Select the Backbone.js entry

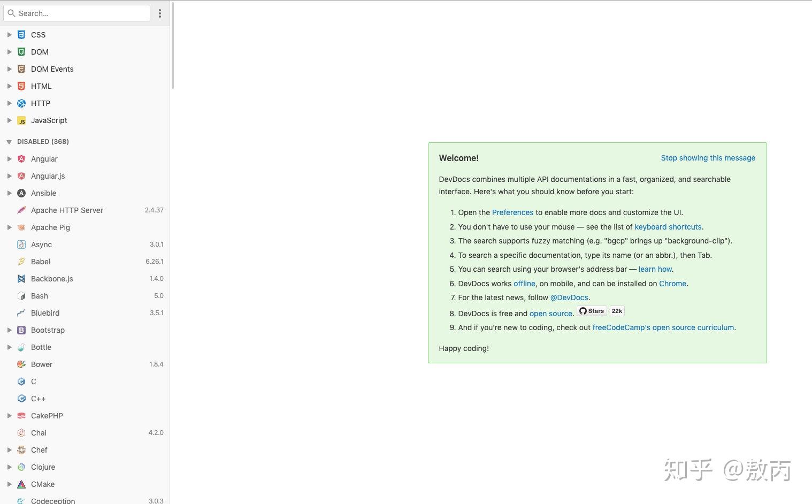click(85, 279)
